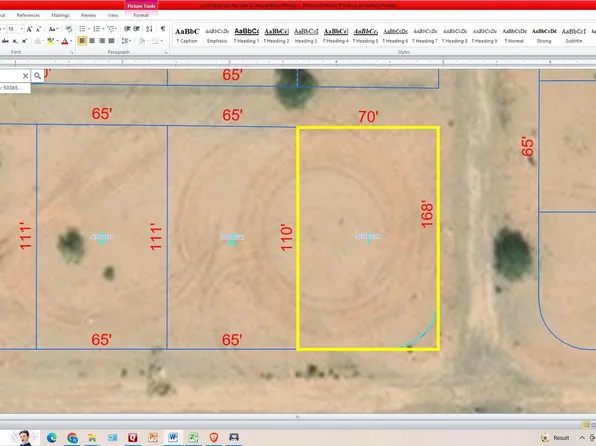Apply the Heading 5 style
This screenshot has width=596, height=446.
(x=365, y=35)
